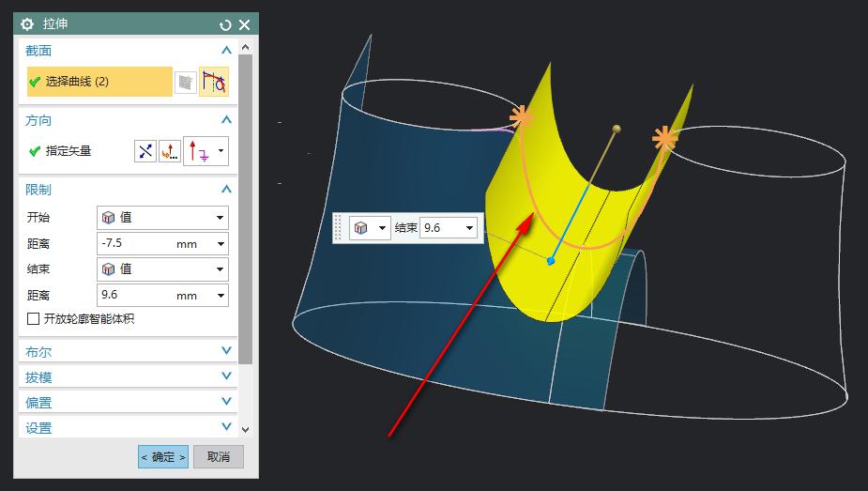Expand the 偏置 section

pyautogui.click(x=226, y=401)
